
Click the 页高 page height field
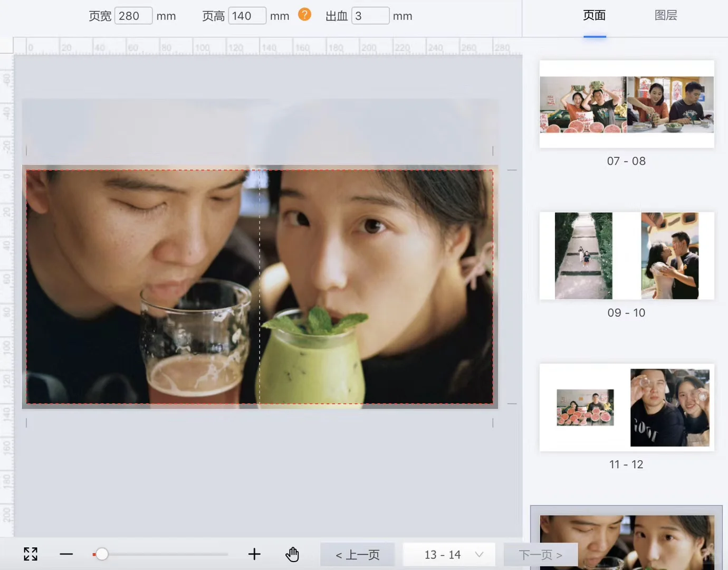pyautogui.click(x=246, y=16)
